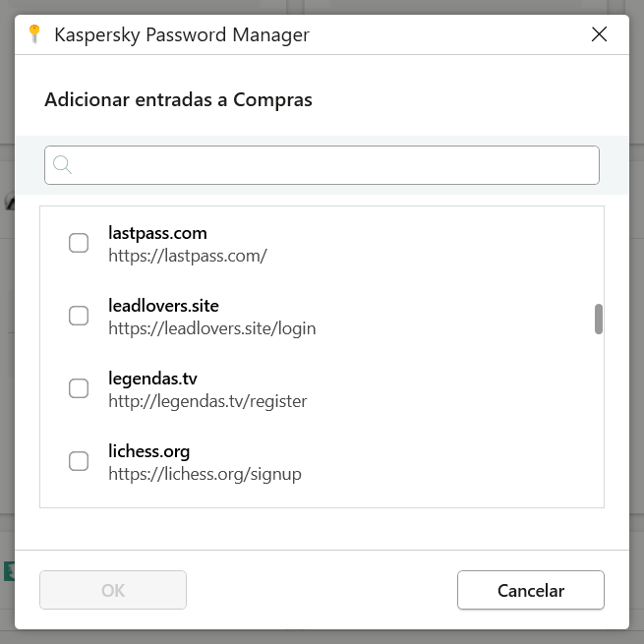The height and width of the screenshot is (644, 644).
Task: Click the https://lastpass.com/ URL text
Action: 187,256
